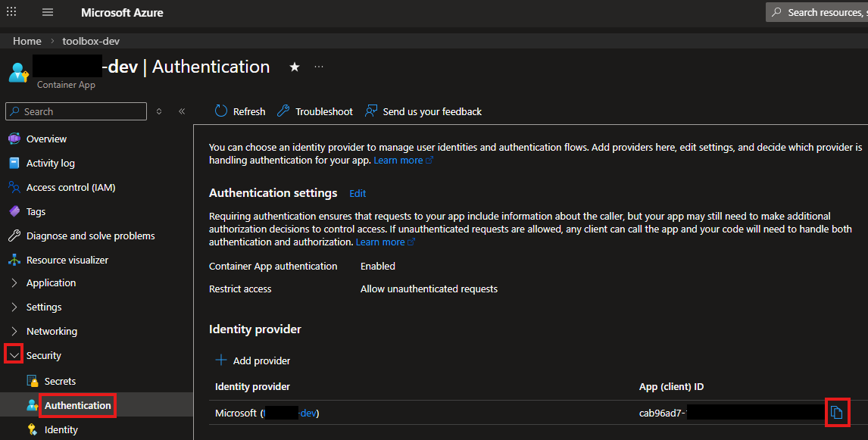Expand the Settings menu section
868x440 pixels.
click(x=14, y=307)
